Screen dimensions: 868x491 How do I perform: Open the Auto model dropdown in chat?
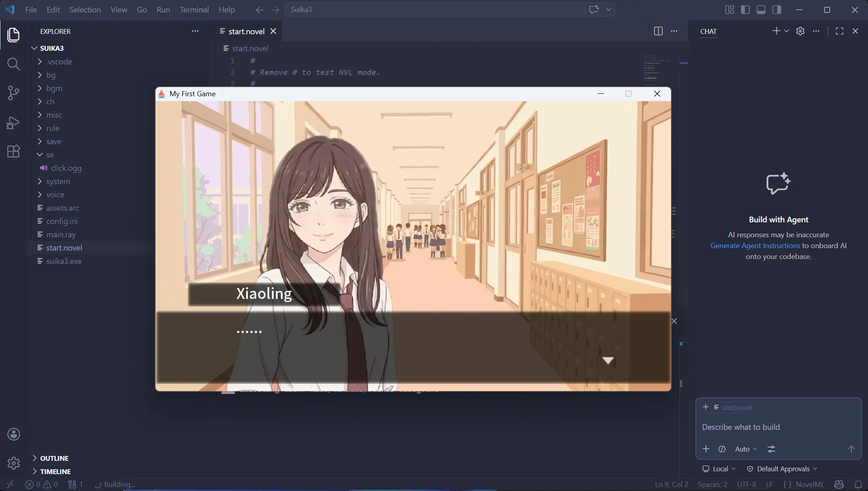click(x=745, y=449)
